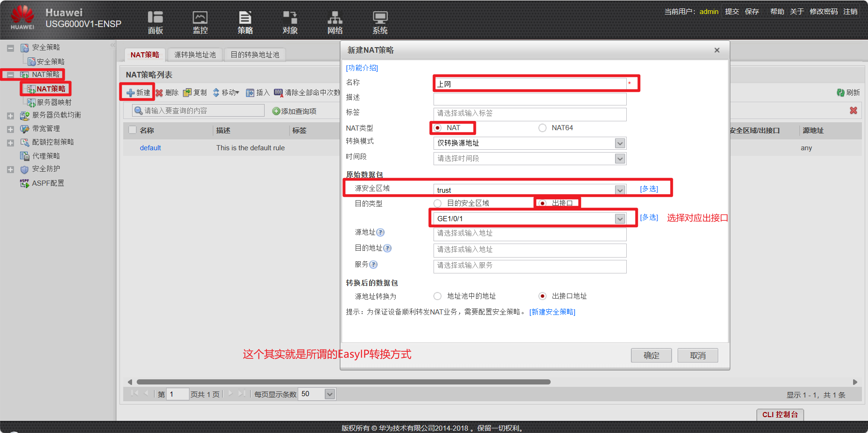
Task: Open the 策略 policy icon
Action: (x=245, y=17)
